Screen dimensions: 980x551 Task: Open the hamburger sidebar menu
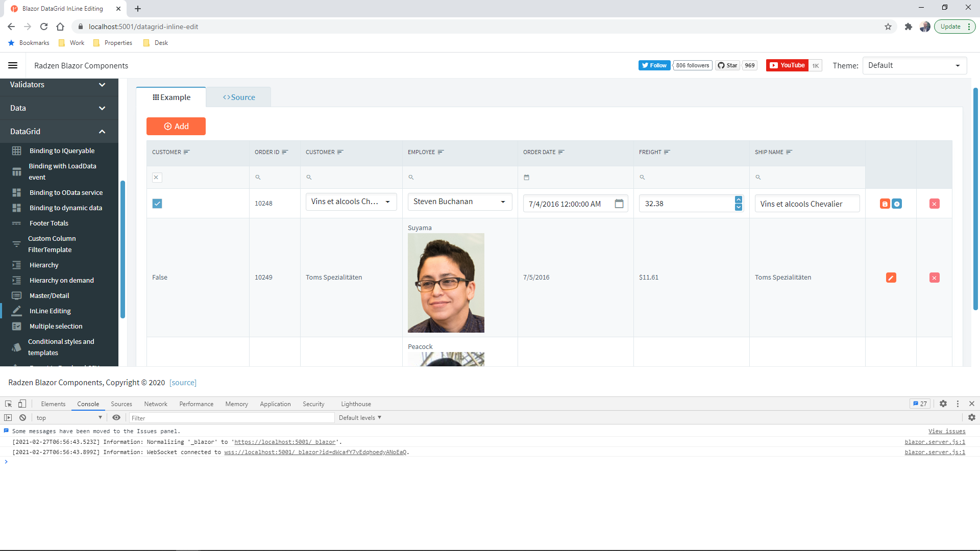pyautogui.click(x=13, y=65)
